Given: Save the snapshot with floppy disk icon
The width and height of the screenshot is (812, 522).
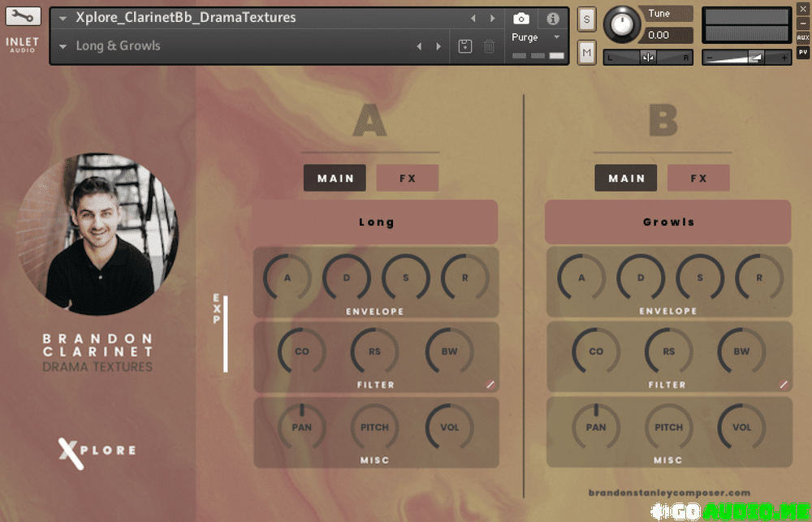Looking at the screenshot, I should tap(464, 46).
